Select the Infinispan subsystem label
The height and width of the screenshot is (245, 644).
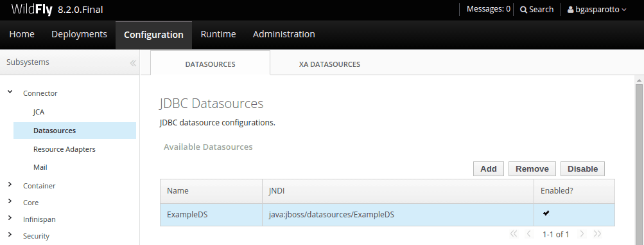pos(39,219)
